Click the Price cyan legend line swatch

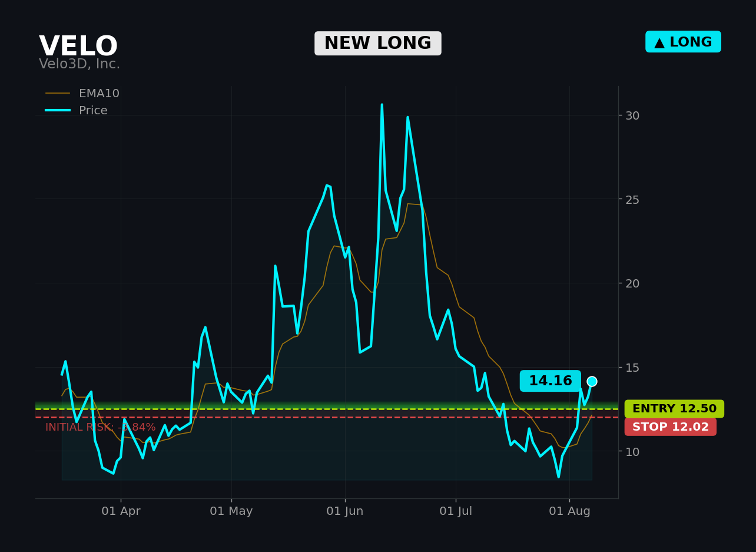58,111
